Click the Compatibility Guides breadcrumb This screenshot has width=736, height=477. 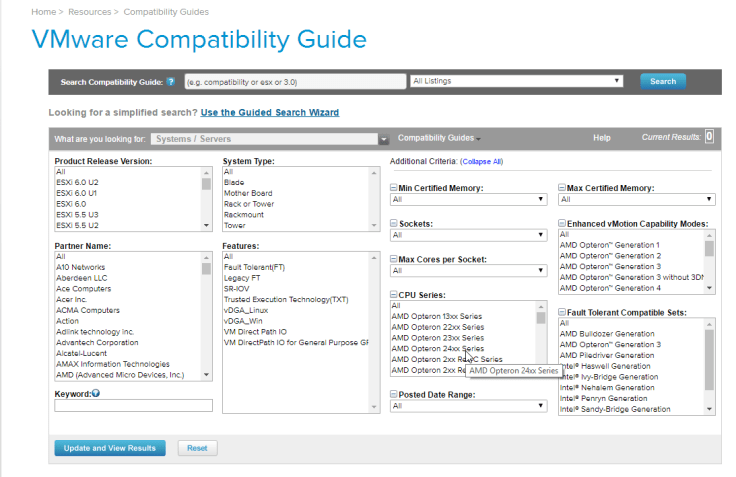(166, 12)
